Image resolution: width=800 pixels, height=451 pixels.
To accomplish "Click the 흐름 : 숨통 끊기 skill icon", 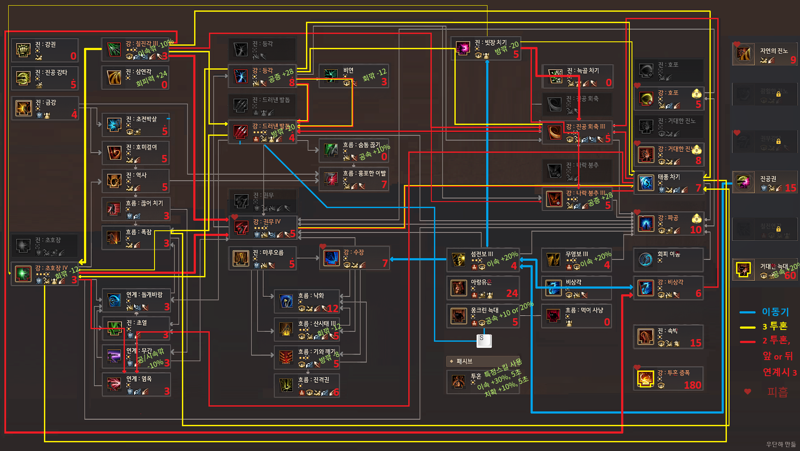I will [x=331, y=151].
